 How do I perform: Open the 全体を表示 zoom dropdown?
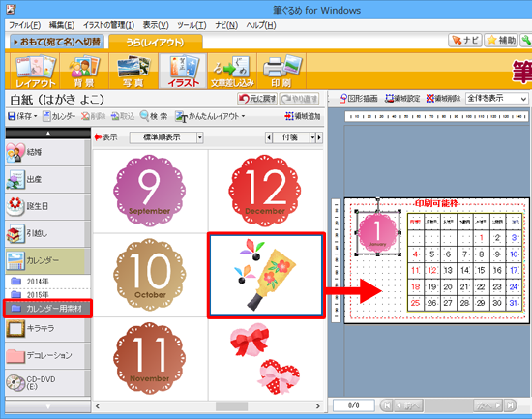tap(497, 99)
